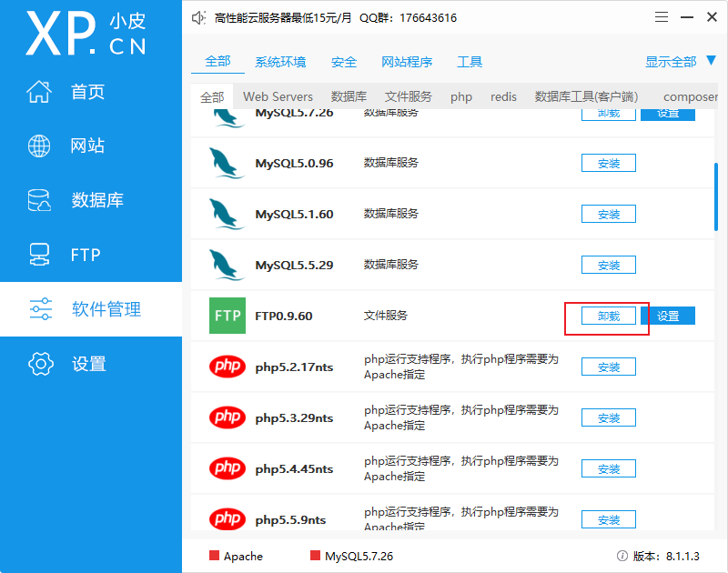Expand the 显示全部 dropdown arrow
The image size is (728, 573).
[x=711, y=60]
